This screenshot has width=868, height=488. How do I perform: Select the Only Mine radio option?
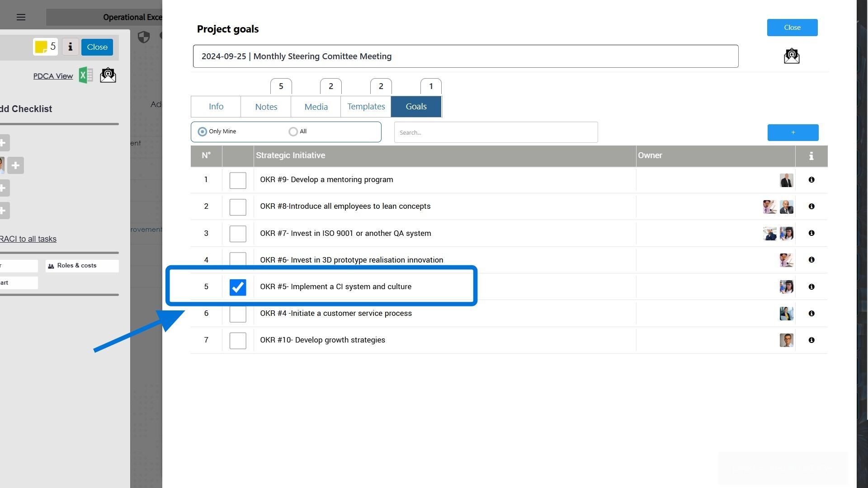[203, 131]
